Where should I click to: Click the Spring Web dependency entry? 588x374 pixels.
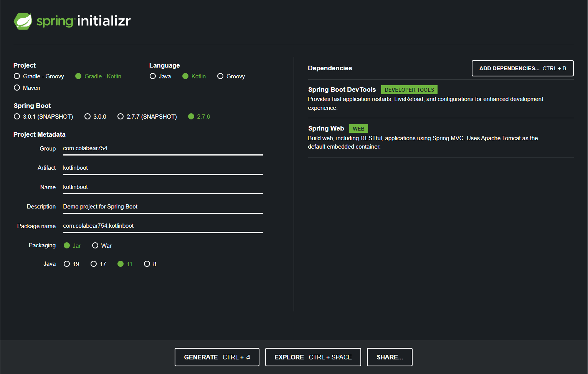point(441,137)
